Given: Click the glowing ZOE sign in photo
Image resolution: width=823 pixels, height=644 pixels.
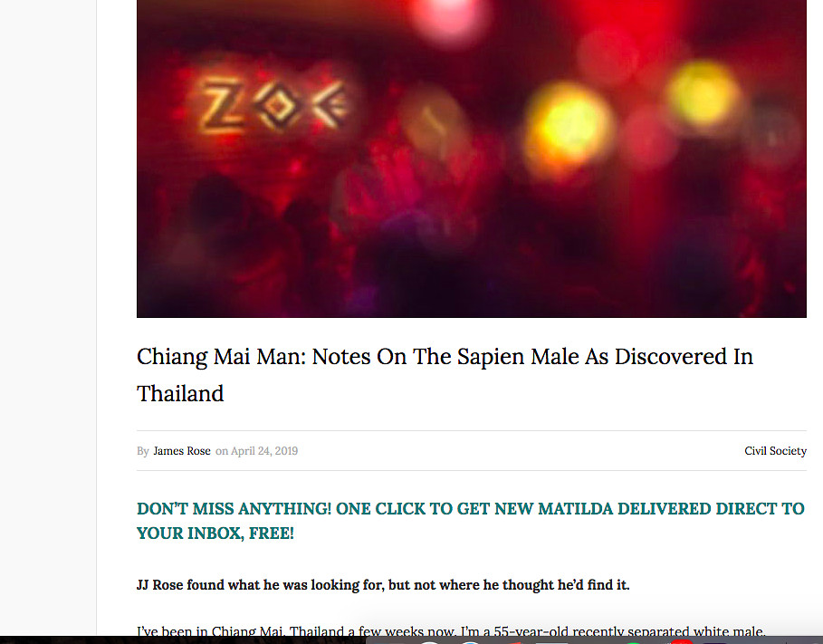Looking at the screenshot, I should point(274,105).
